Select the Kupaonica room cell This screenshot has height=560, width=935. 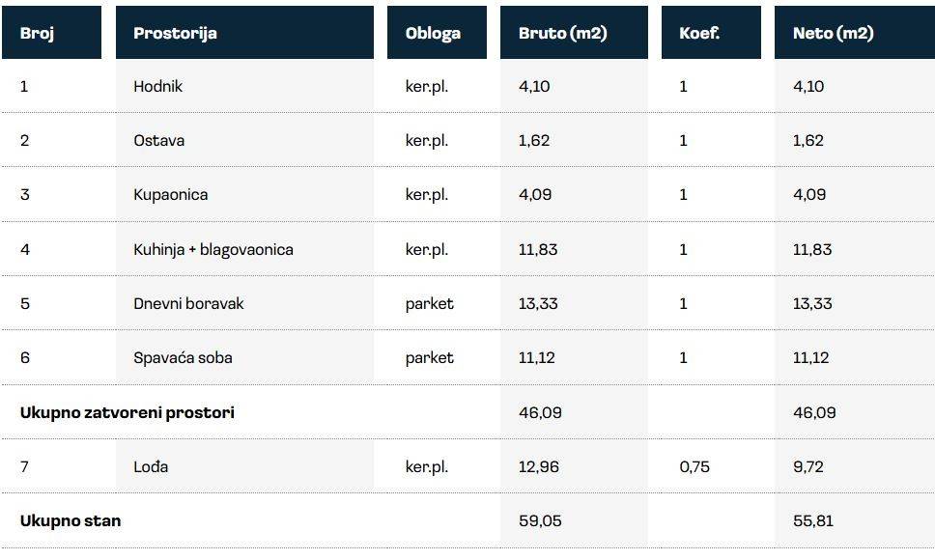click(x=171, y=194)
